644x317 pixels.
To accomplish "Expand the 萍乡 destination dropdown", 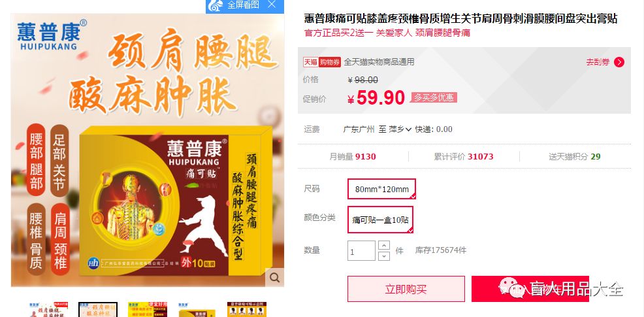I will [400, 129].
